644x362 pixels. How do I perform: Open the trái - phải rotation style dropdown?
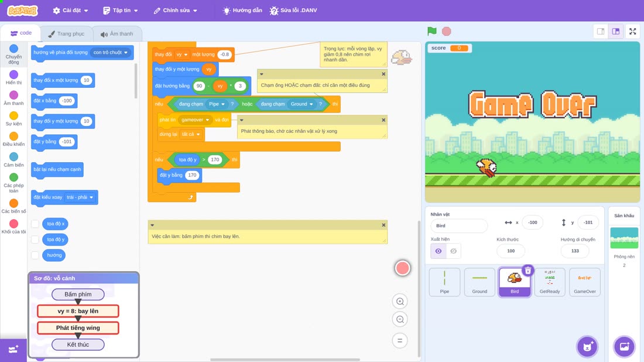point(80,197)
